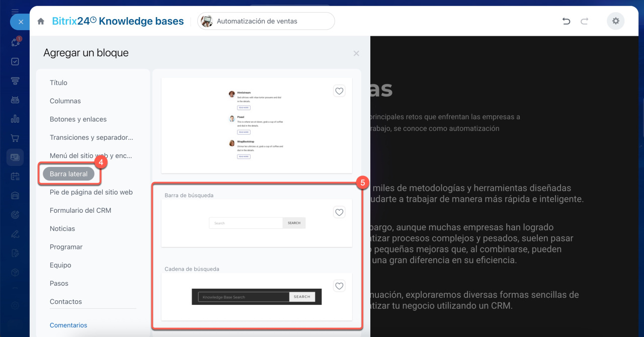Click the funnel CRM icon in left sidebar

15,80
